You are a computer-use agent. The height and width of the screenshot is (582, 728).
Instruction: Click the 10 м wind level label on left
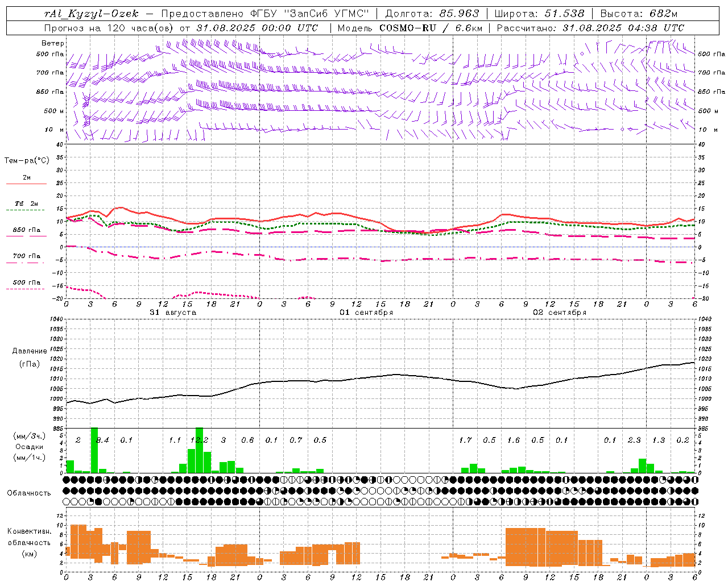coord(55,130)
